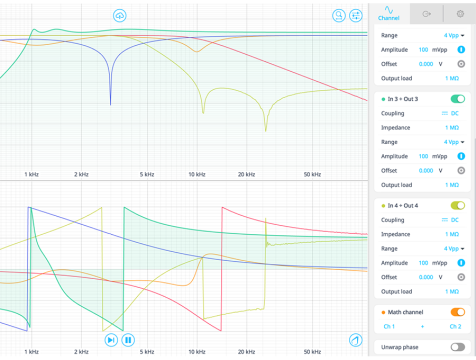The image size is (476, 360).
Task: Enable the offset circle button for In 3
Action: coord(461,171)
